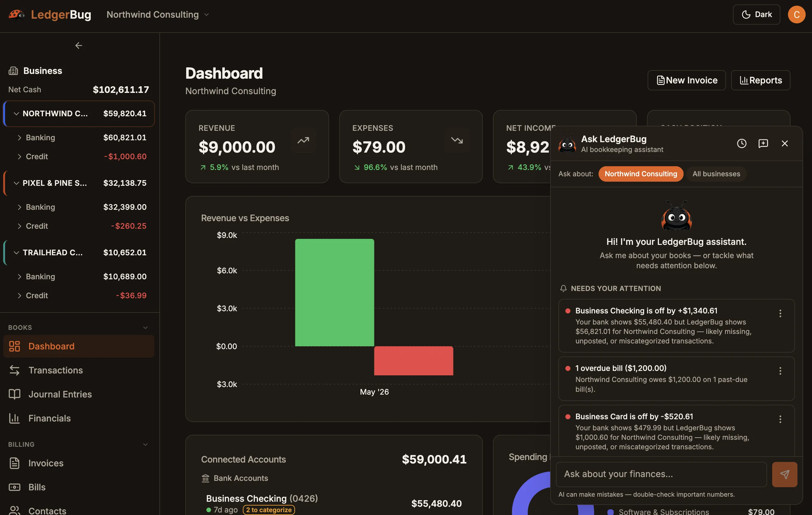Collapse the NORTHWIND C... business group

click(16, 113)
